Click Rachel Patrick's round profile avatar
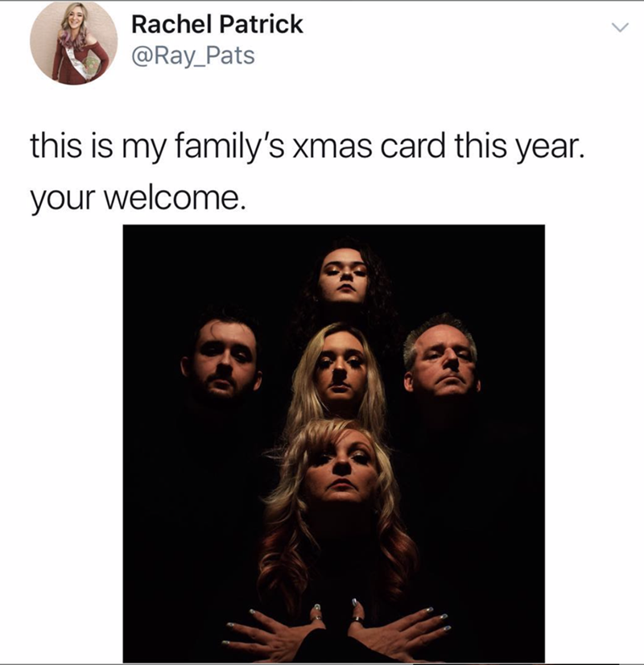Viewport: 644px width, 665px height. click(x=74, y=43)
